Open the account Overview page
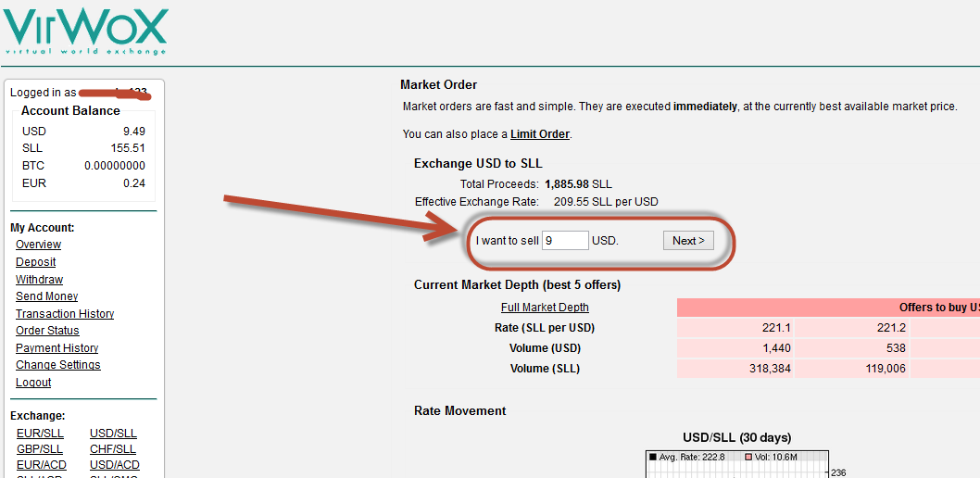 point(38,245)
